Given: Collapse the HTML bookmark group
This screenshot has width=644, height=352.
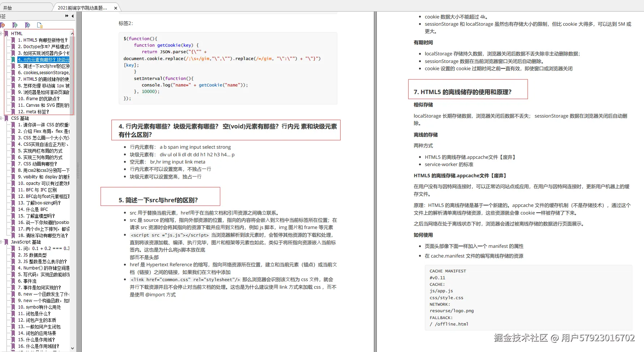Looking at the screenshot, I should tap(1, 34).
